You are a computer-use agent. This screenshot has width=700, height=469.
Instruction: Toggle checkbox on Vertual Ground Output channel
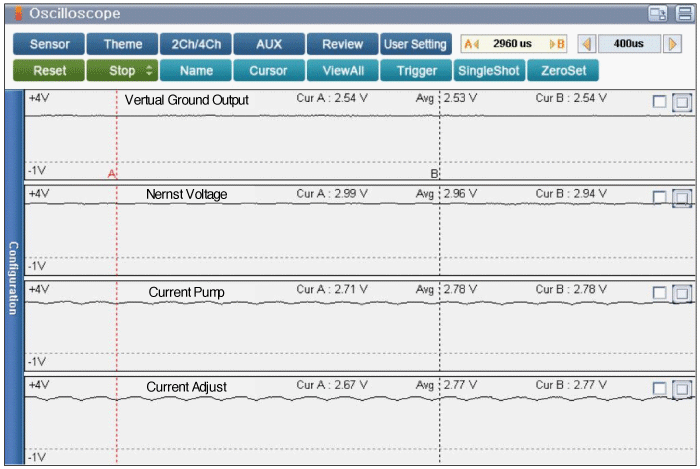[659, 102]
